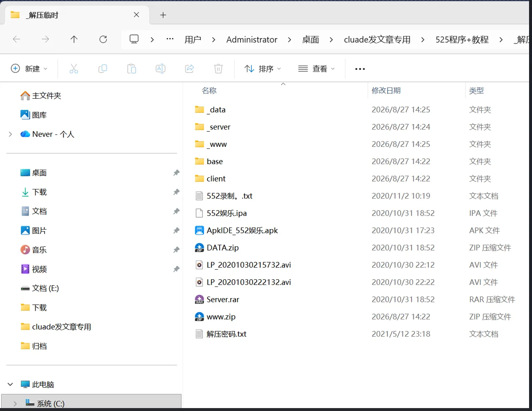This screenshot has height=411, width=532.
Task: Expand the Never - 个人 tree node
Action: pyautogui.click(x=10, y=134)
